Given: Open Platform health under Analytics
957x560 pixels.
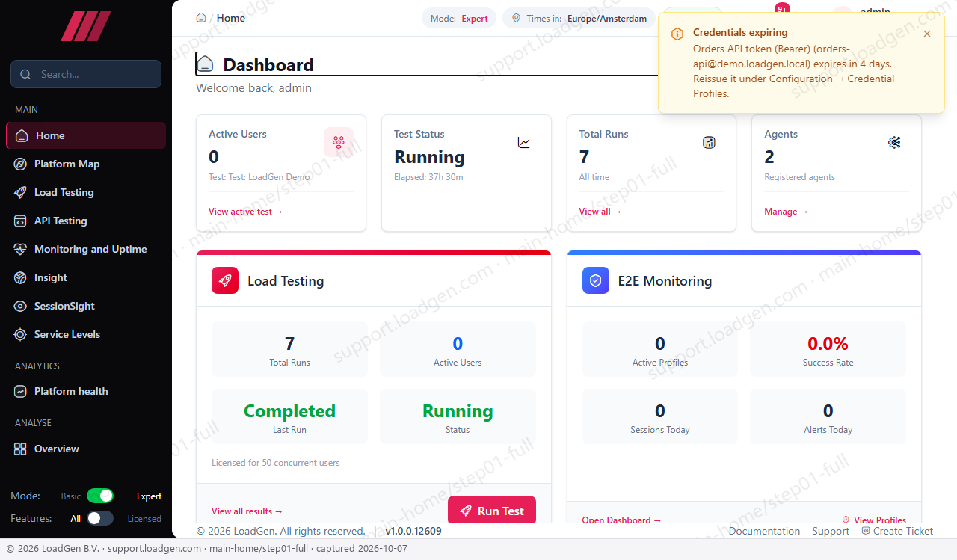Looking at the screenshot, I should 86,391.
